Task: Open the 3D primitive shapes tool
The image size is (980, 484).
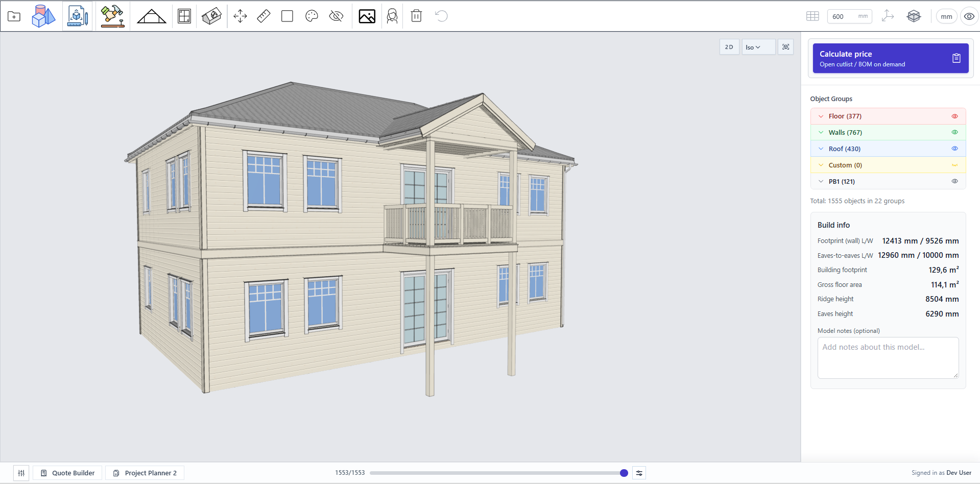Action: 43,16
